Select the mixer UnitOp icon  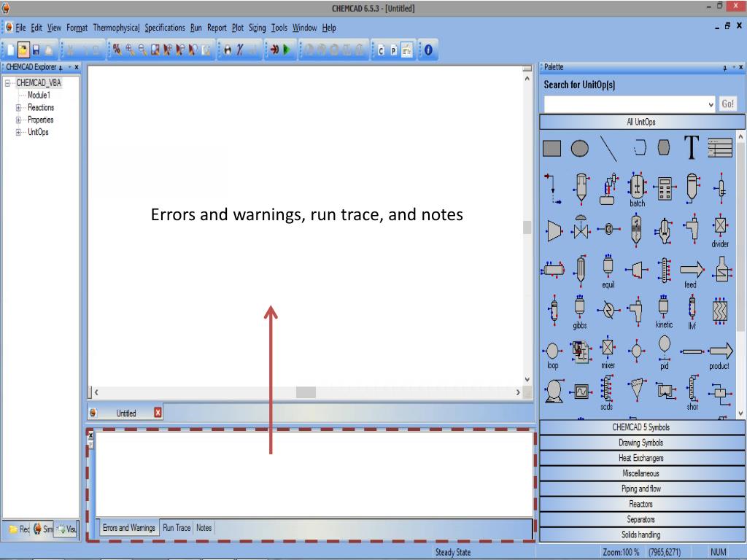tap(608, 353)
